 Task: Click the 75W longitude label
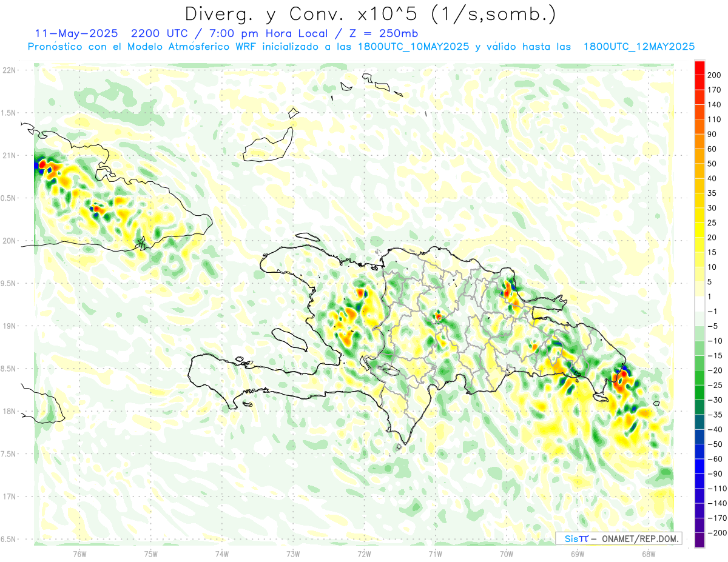pyautogui.click(x=150, y=553)
